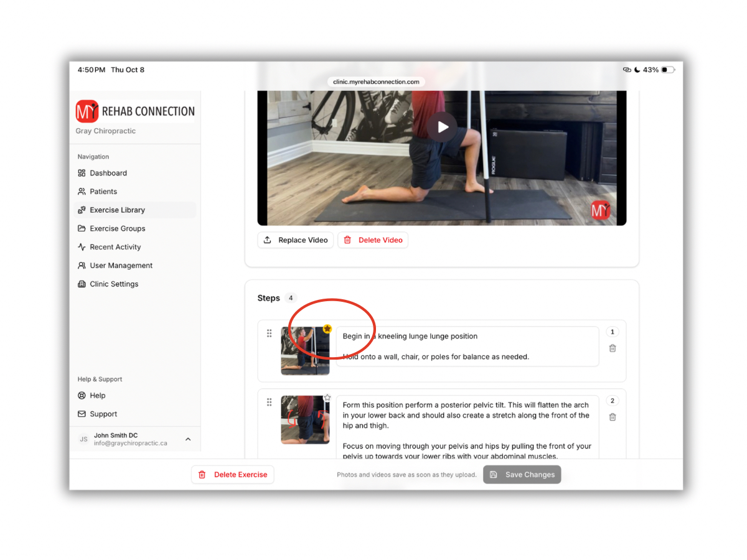This screenshot has height=560, width=747.
Task: Edit the step 2 description text field
Action: coord(467,427)
